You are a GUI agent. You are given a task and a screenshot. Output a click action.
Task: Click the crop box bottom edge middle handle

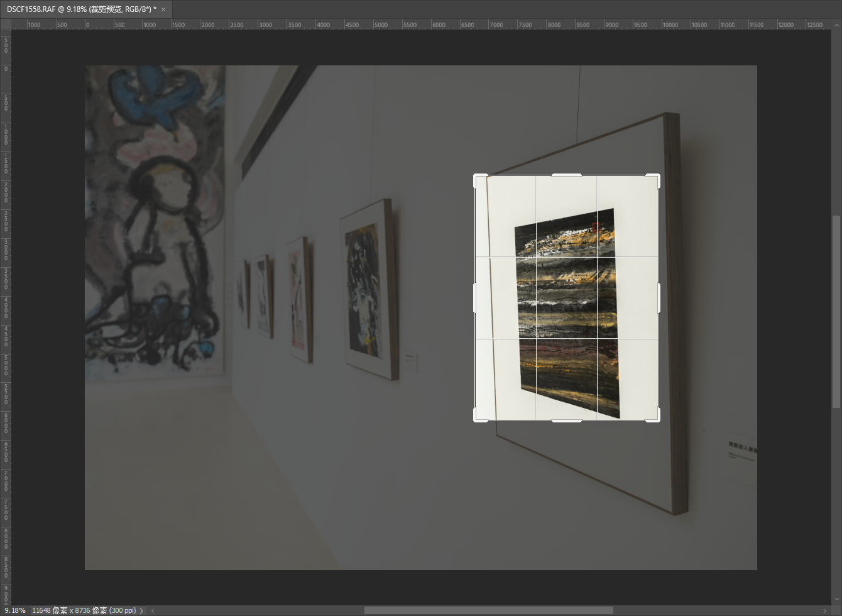click(567, 421)
